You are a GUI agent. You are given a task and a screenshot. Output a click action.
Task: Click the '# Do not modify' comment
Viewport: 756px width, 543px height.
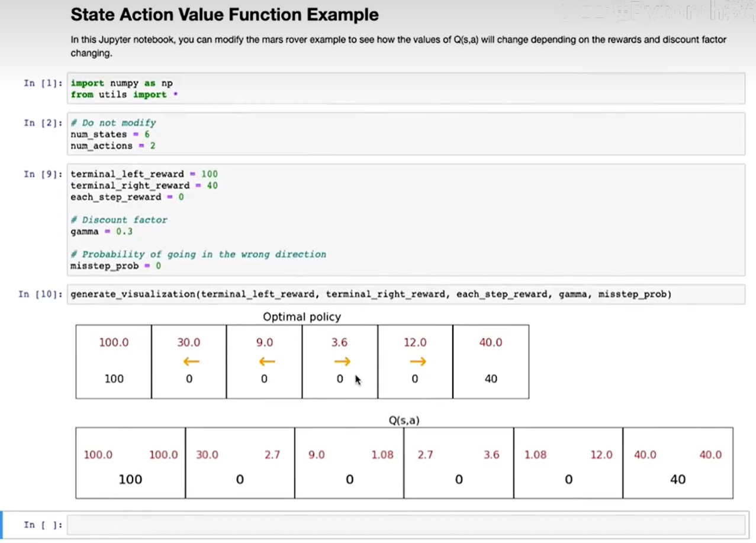(x=113, y=123)
